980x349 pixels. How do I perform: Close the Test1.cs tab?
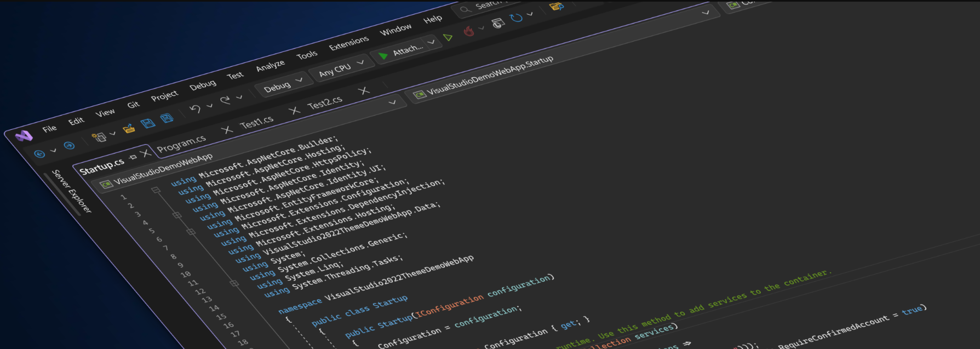tap(295, 111)
